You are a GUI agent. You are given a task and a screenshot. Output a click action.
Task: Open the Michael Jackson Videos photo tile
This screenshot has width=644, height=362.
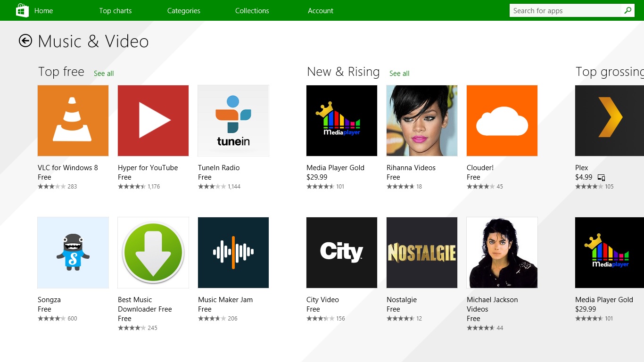coord(502,253)
